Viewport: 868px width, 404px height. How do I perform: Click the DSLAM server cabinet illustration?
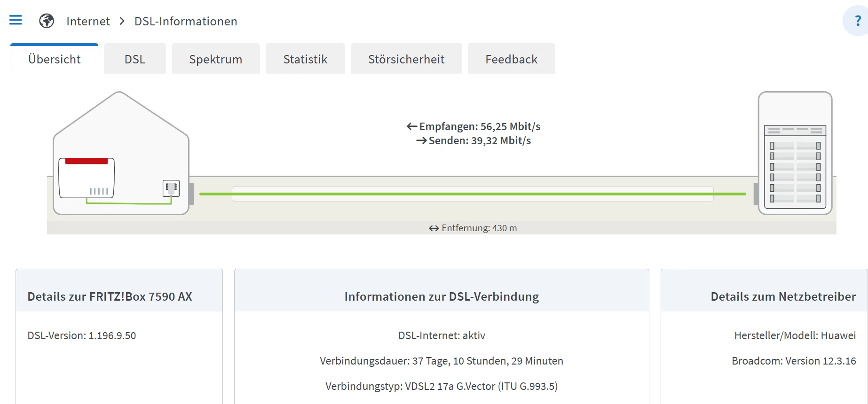coord(795,153)
